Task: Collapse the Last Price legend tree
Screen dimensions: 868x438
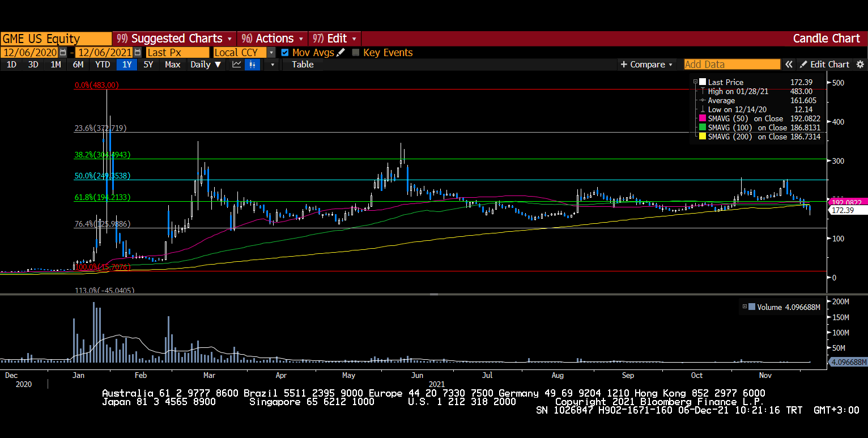Action: [x=696, y=82]
